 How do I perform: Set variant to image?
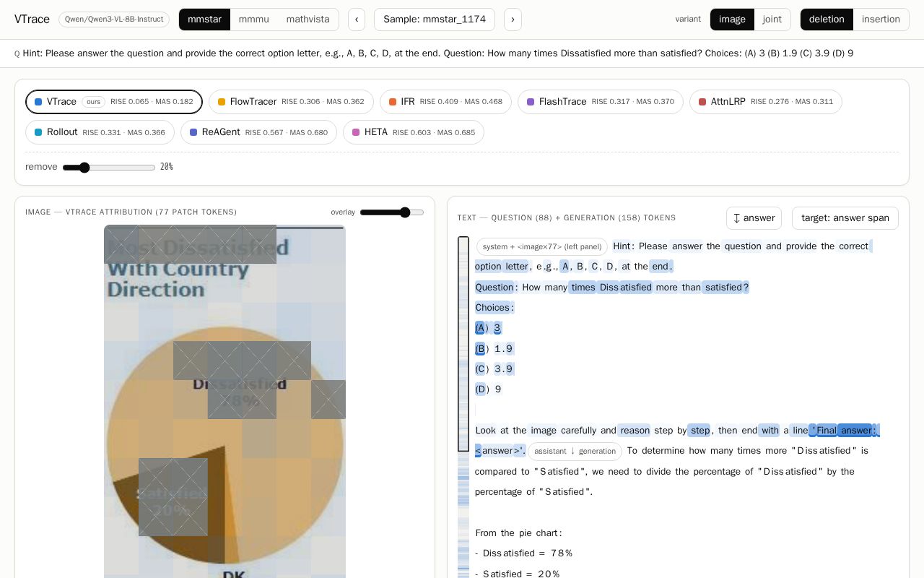(x=732, y=20)
